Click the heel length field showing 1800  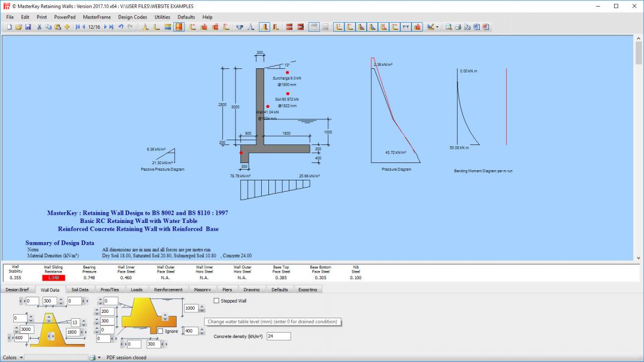72,332
